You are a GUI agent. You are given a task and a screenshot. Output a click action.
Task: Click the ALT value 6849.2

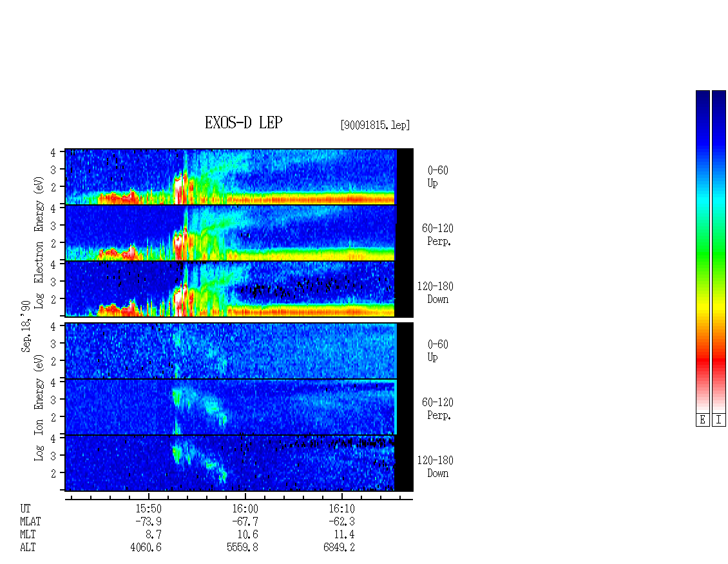(x=339, y=548)
